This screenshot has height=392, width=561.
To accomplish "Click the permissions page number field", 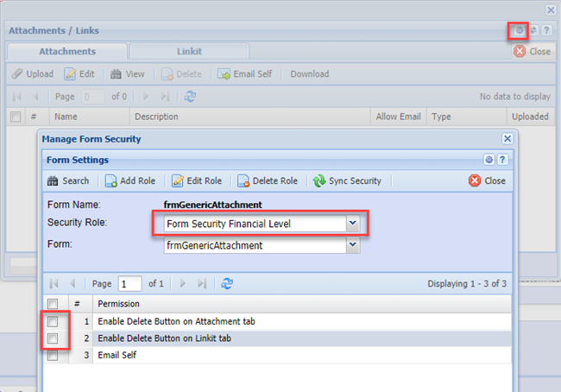I will click(x=130, y=283).
